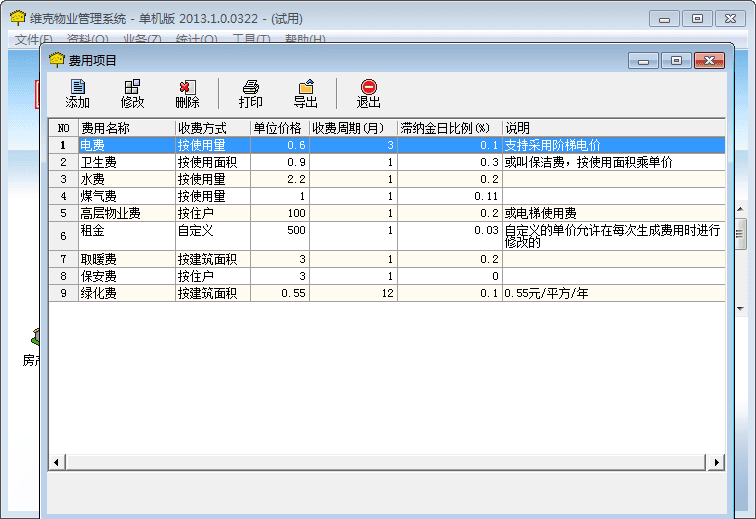This screenshot has width=756, height=519.
Task: Click the 添加 (Add) toolbar icon
Action: pos(77,88)
